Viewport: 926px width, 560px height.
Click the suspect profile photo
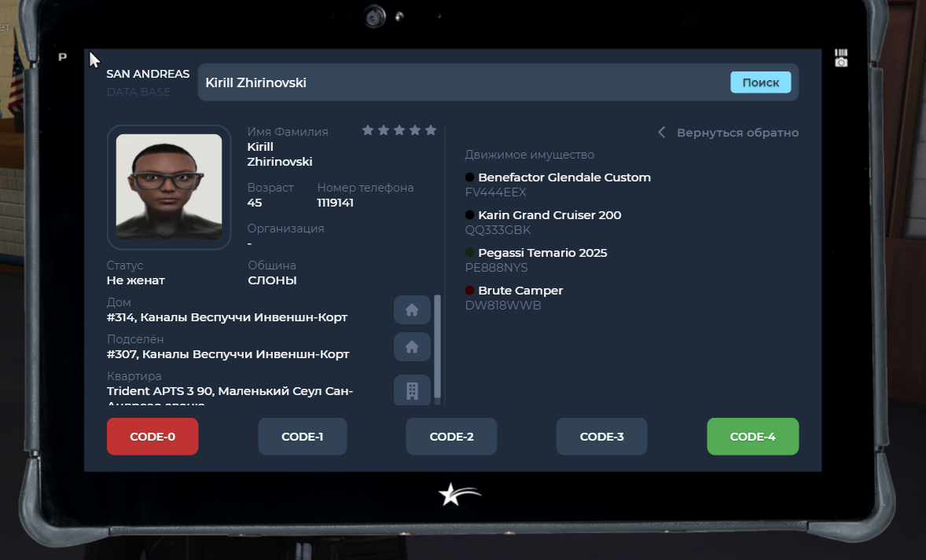point(169,187)
